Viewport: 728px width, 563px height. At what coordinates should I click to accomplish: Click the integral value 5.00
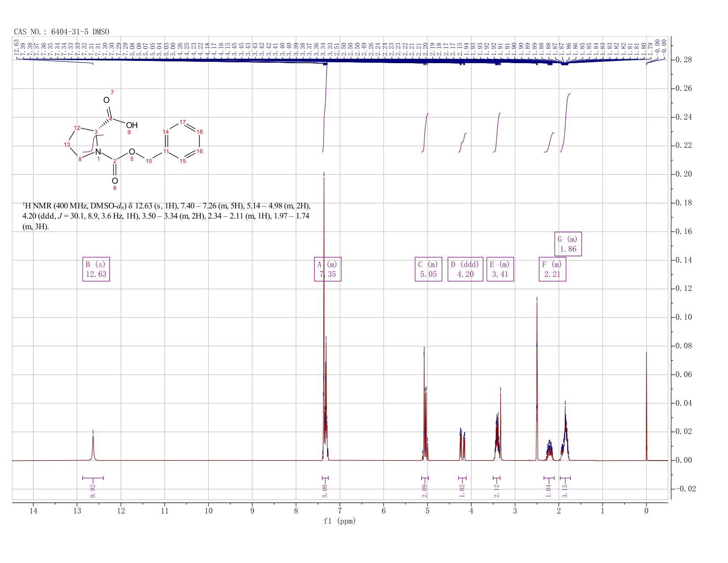point(325,491)
